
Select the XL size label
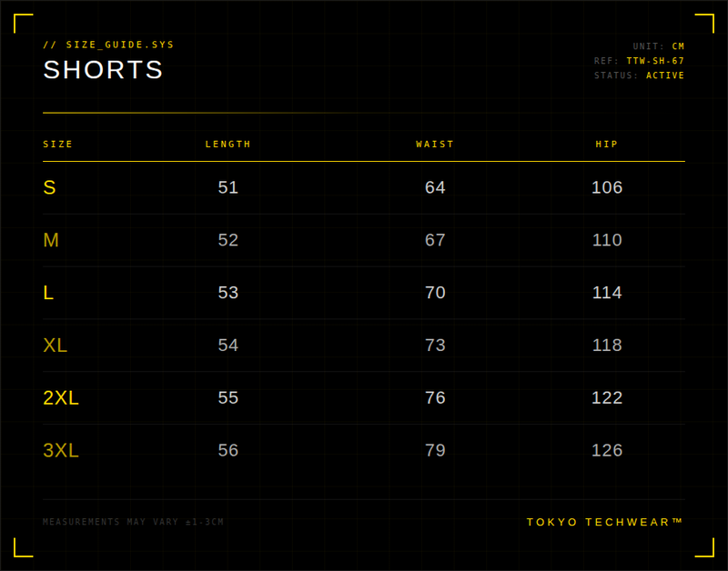click(56, 346)
